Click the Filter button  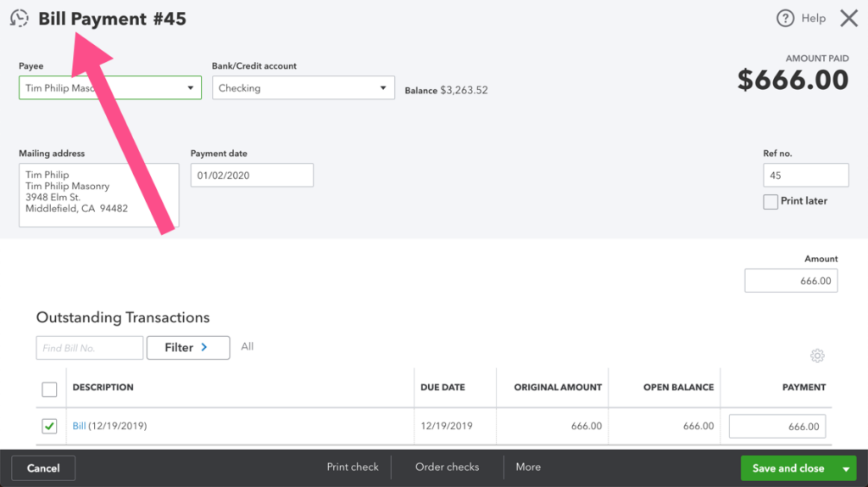(188, 348)
